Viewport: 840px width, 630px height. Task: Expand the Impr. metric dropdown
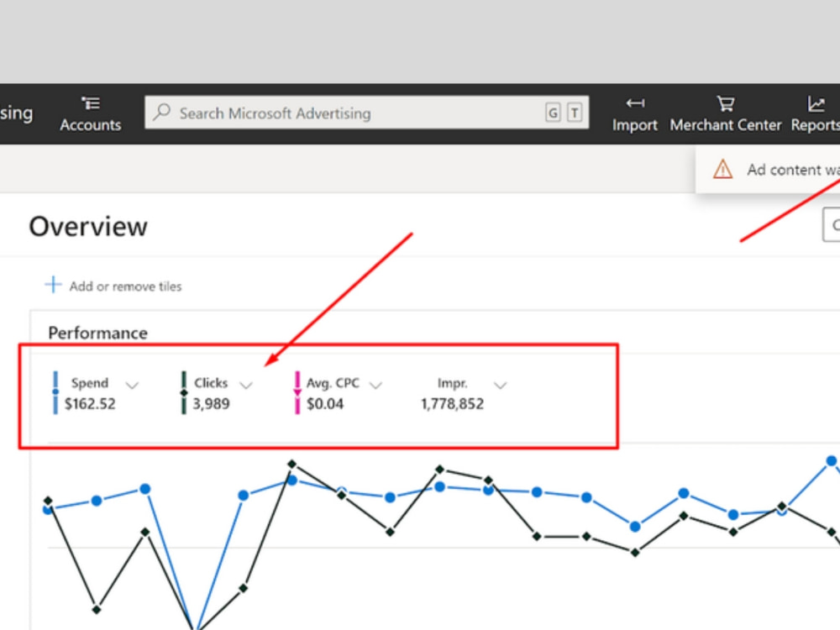(500, 385)
